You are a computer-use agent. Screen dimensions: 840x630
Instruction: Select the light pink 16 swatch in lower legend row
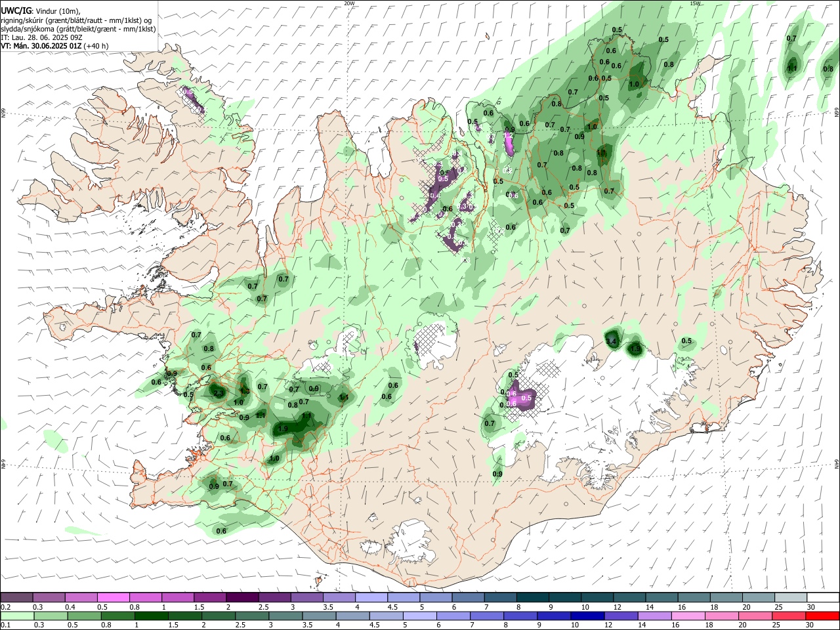[x=688, y=616]
